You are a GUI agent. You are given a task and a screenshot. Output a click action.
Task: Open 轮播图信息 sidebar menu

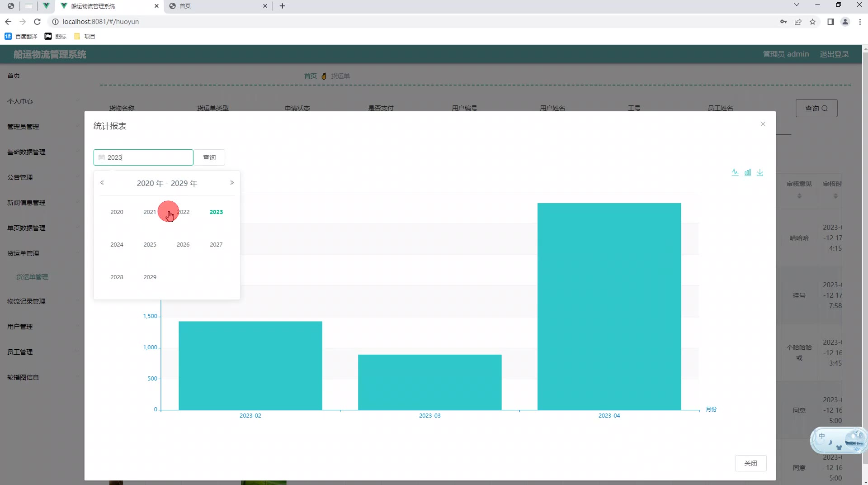click(x=42, y=377)
